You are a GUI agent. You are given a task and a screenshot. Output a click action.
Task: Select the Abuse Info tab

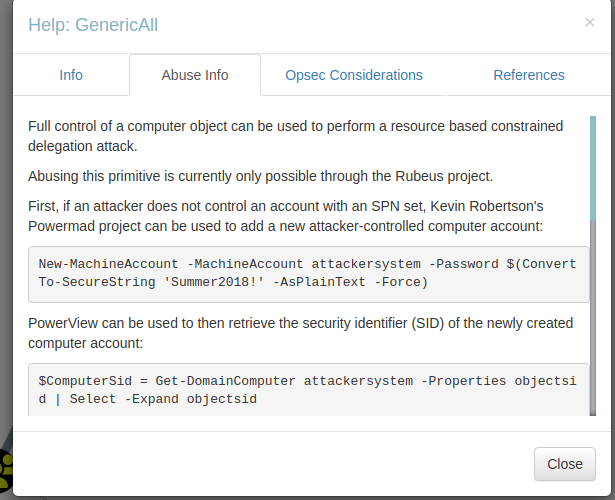pyautogui.click(x=195, y=75)
